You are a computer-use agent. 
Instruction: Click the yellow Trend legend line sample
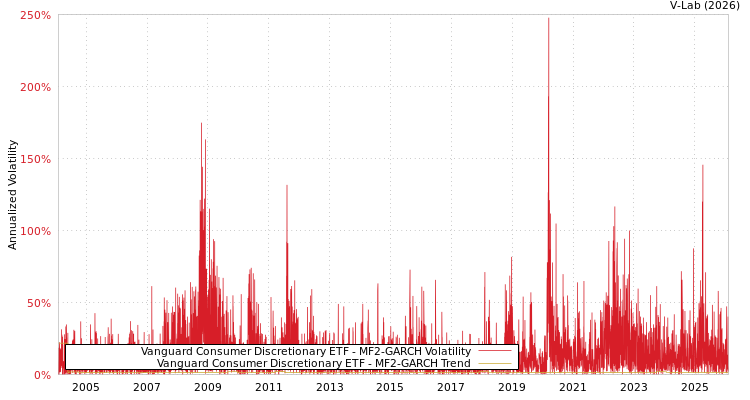[x=495, y=364]
